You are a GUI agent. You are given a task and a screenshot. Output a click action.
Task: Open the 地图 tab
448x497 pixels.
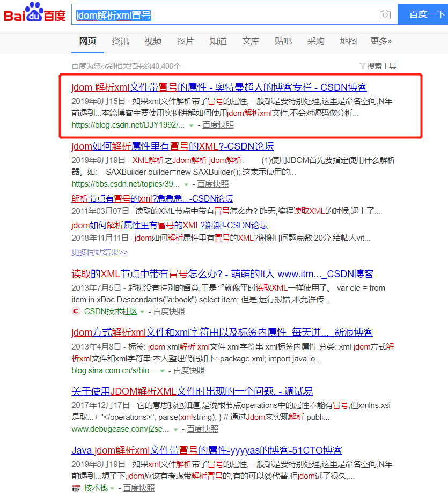coord(348,41)
